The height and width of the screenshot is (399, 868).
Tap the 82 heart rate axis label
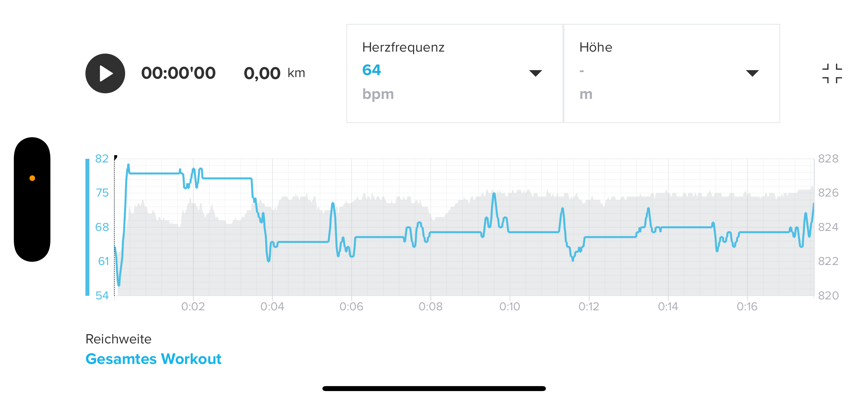tap(102, 158)
